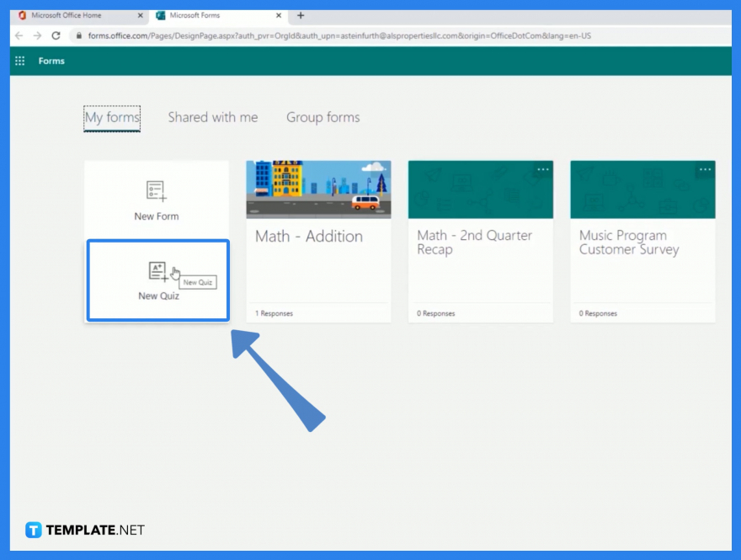Click the Template.net logo icon
Viewport: 741px width, 560px height.
(34, 530)
